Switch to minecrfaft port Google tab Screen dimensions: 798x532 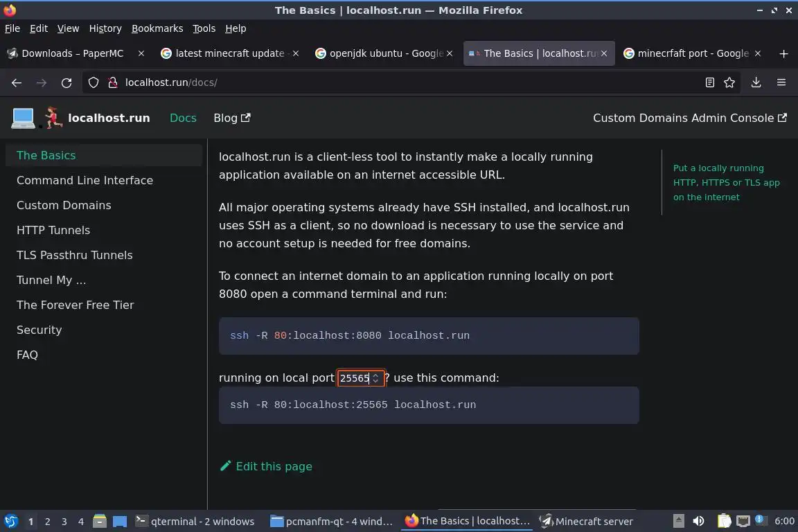point(693,53)
